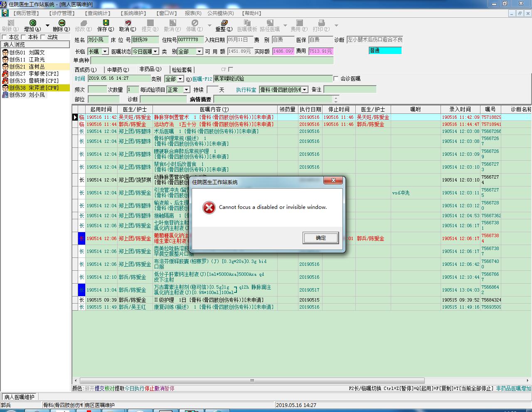The height and width of the screenshot is (412, 532).
Task: Click patient icon for 创伤11 江政光
Action: click(x=5, y=59)
